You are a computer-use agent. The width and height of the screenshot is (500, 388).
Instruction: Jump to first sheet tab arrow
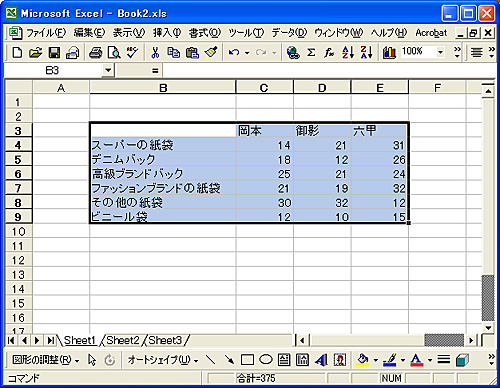(x=11, y=340)
